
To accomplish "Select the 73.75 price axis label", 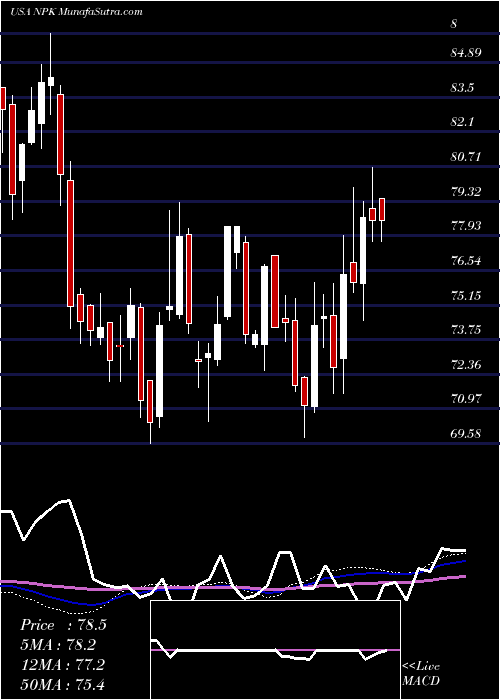I will point(466,330).
